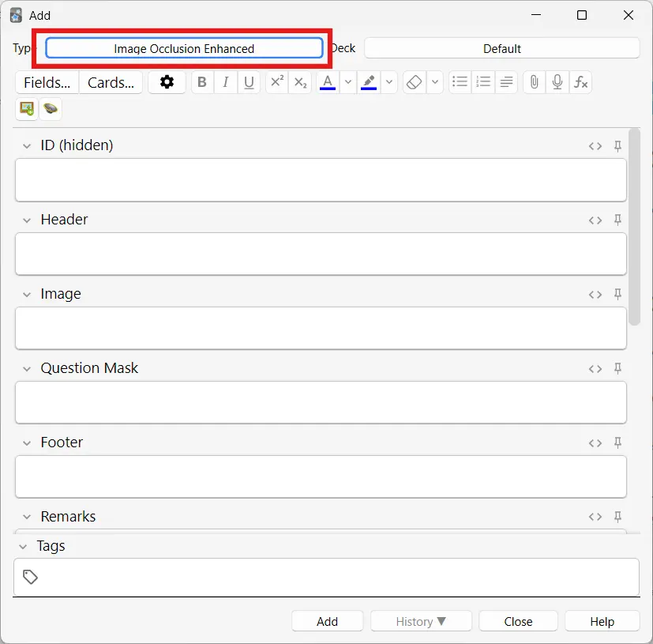Viewport: 653px width, 644px height.
Task: Click the Add Image Occlusion icon
Action: coord(27,109)
